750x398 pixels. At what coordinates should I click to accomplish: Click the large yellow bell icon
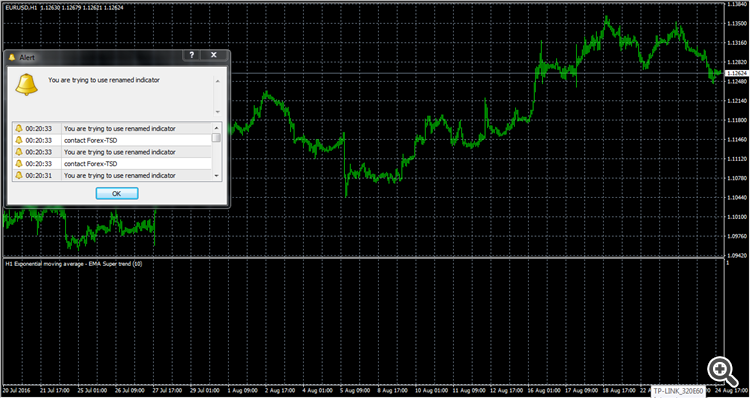coord(26,85)
